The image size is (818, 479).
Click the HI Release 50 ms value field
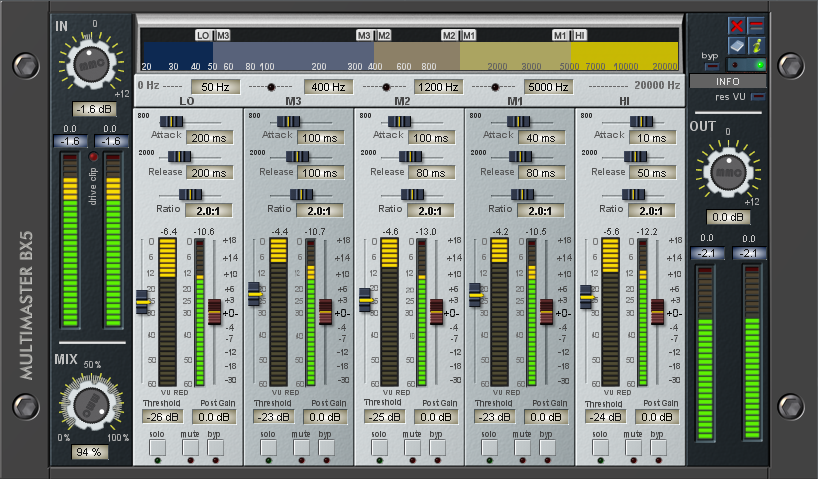(x=652, y=173)
